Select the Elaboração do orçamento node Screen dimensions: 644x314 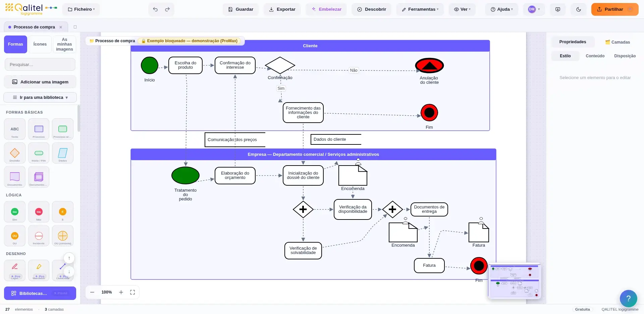(x=235, y=176)
